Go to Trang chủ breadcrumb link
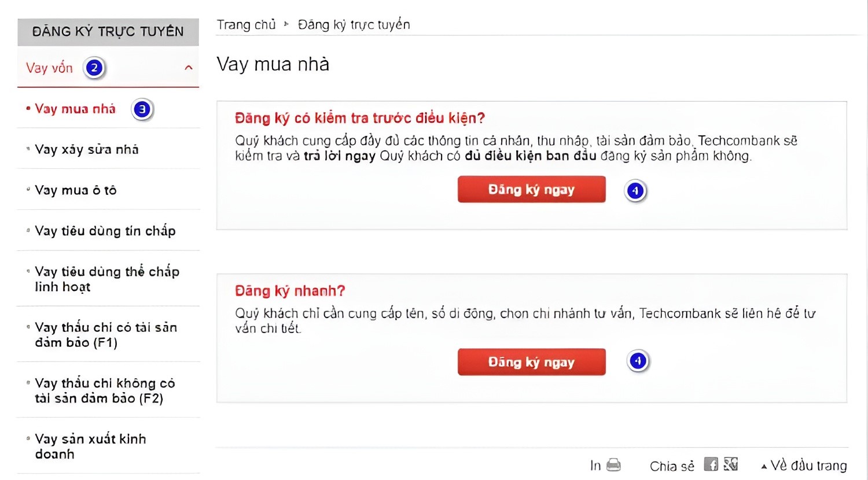The width and height of the screenshot is (868, 480). click(247, 25)
